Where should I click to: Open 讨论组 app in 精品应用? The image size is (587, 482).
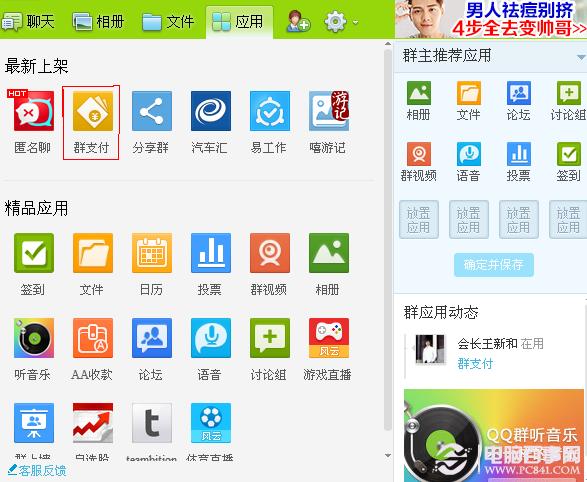point(270,338)
